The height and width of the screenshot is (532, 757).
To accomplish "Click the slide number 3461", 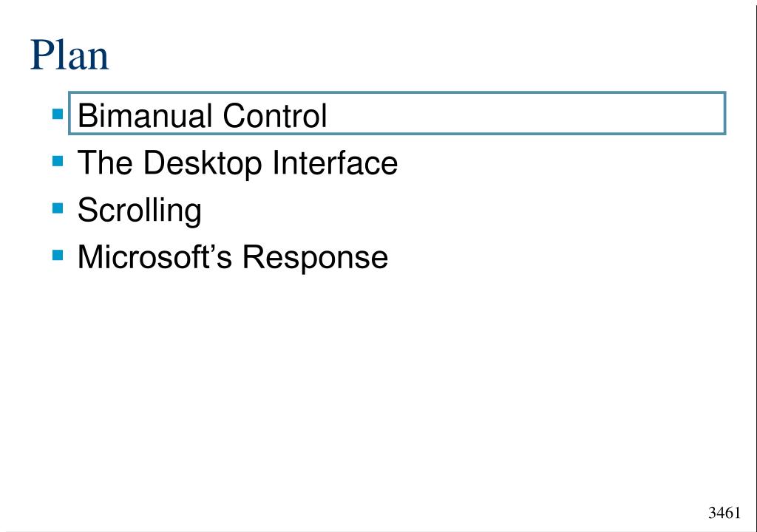I will (x=724, y=512).
